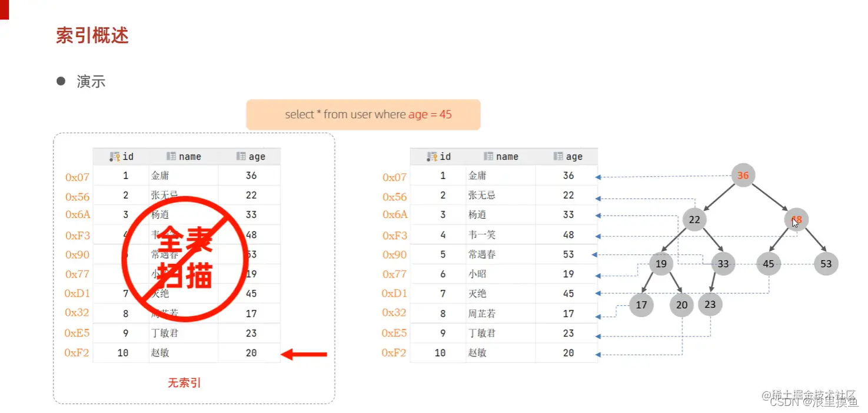Viewport: 868px width, 413px height.
Task: Click 杨逍 in the table beside the tree
Action: click(477, 214)
